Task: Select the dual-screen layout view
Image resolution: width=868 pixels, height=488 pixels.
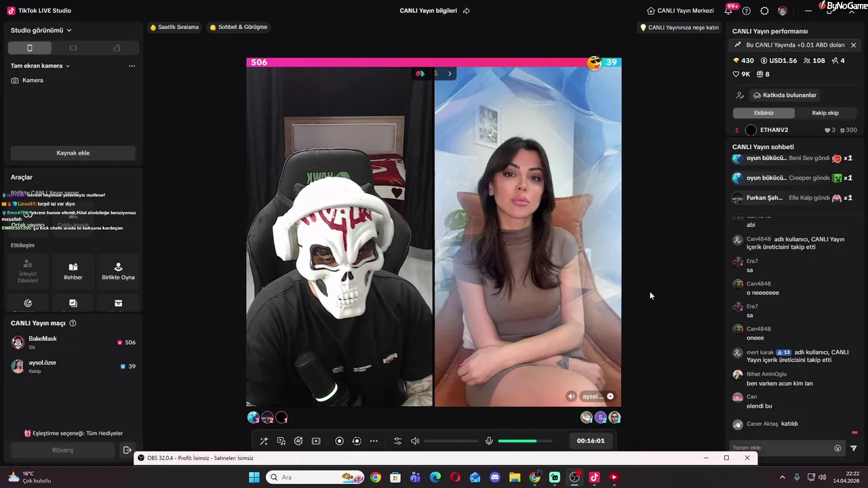Action: pyautogui.click(x=117, y=48)
